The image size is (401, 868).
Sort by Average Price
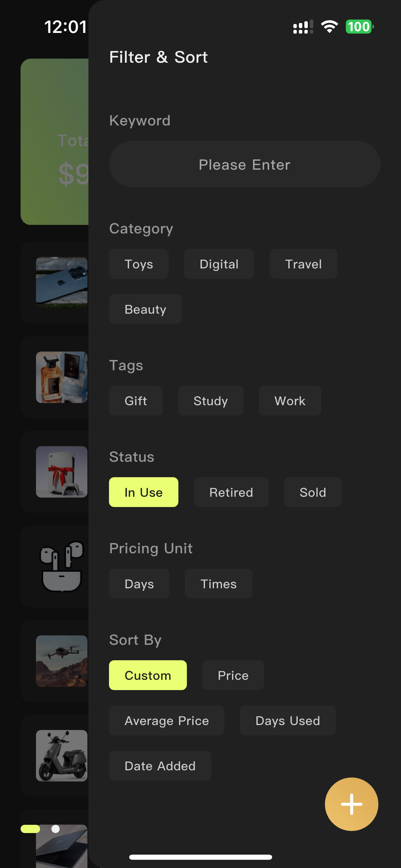pyautogui.click(x=167, y=721)
